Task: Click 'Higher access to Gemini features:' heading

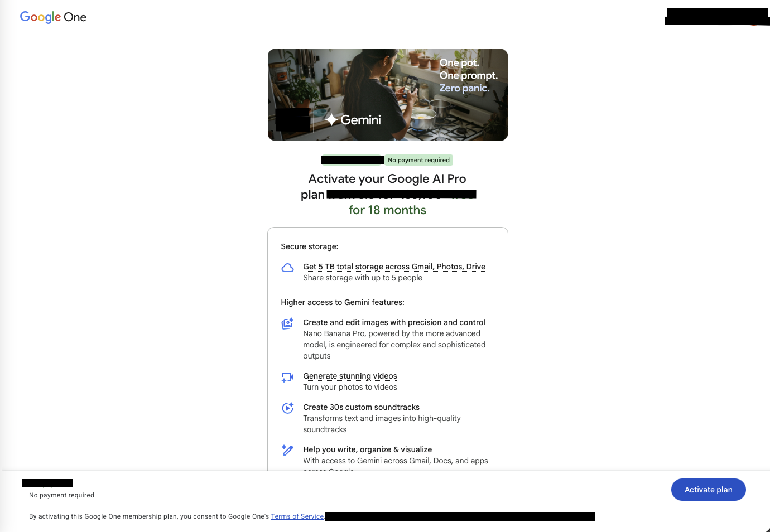Action: point(343,302)
